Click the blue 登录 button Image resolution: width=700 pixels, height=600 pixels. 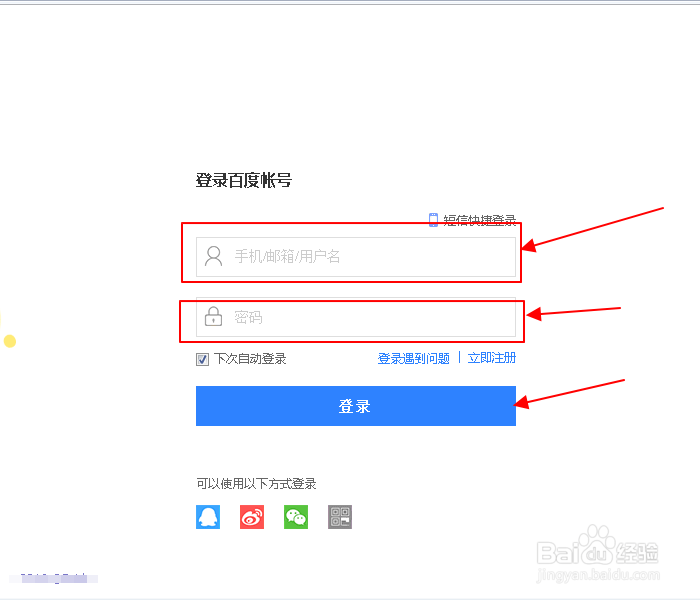356,406
